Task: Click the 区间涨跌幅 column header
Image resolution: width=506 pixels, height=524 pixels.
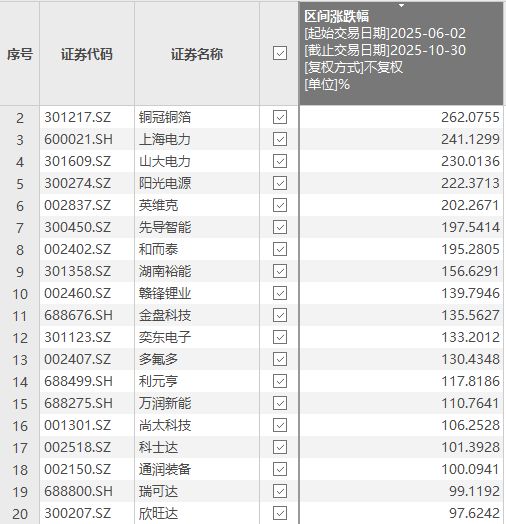Action: 401,53
